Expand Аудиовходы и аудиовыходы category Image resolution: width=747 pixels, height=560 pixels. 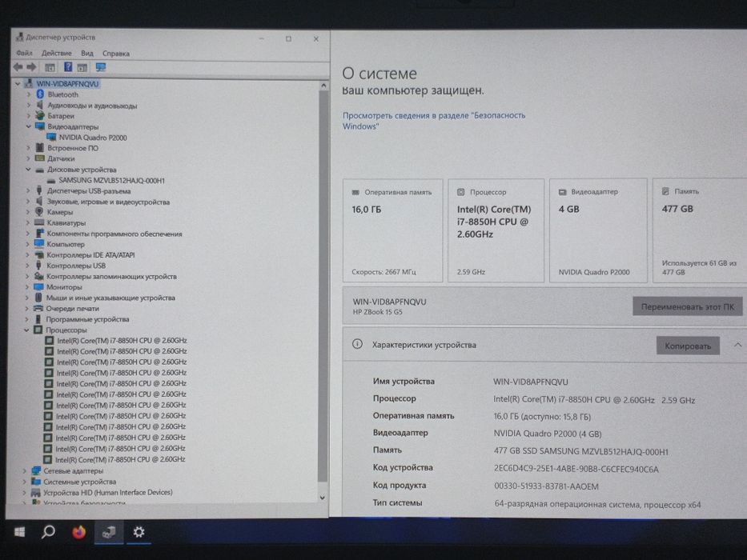29,106
